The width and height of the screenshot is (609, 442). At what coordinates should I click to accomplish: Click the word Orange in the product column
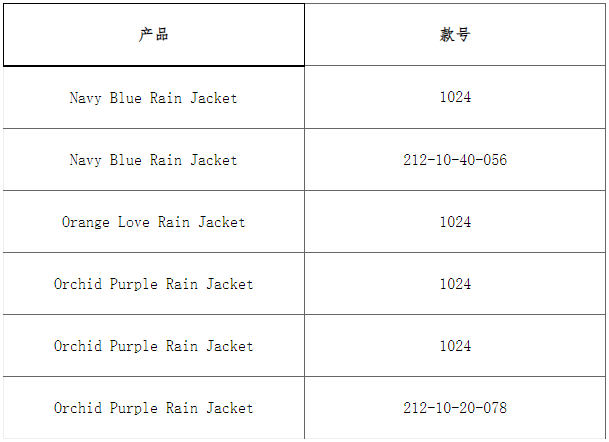[86, 222]
